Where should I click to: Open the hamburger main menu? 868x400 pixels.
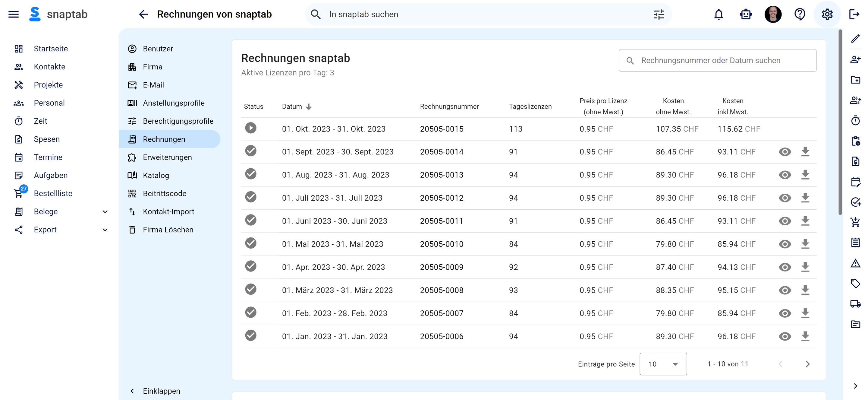click(x=14, y=14)
